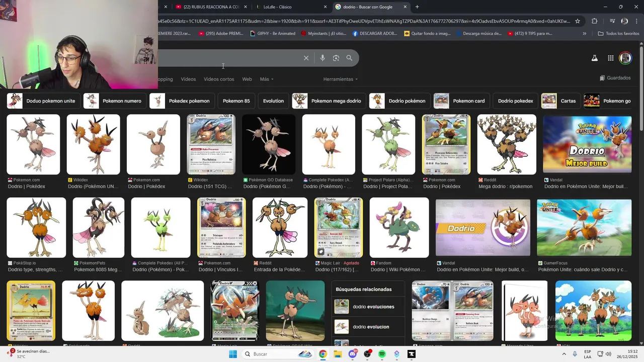644x362 pixels.
Task: Select the Pokemon mega dodrio chip
Action: tap(329, 101)
